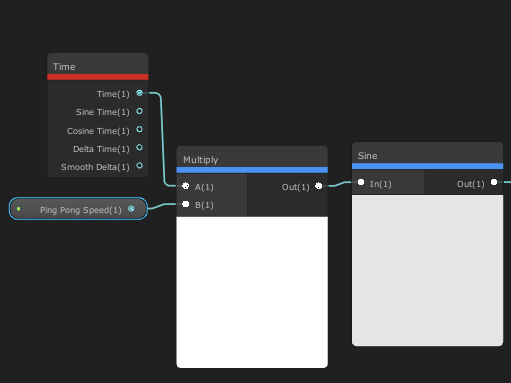The height and width of the screenshot is (383, 511).
Task: Click the Out(1) label on Sine
Action: tap(471, 184)
